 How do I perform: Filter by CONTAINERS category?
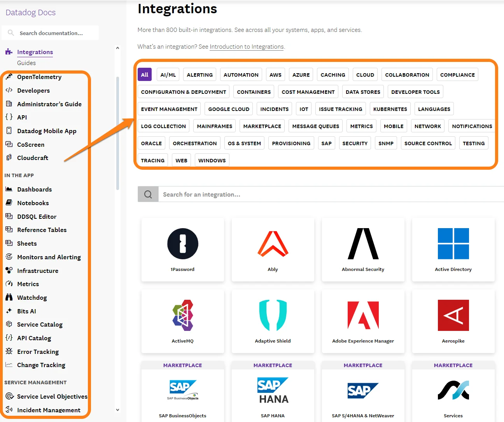coord(254,92)
